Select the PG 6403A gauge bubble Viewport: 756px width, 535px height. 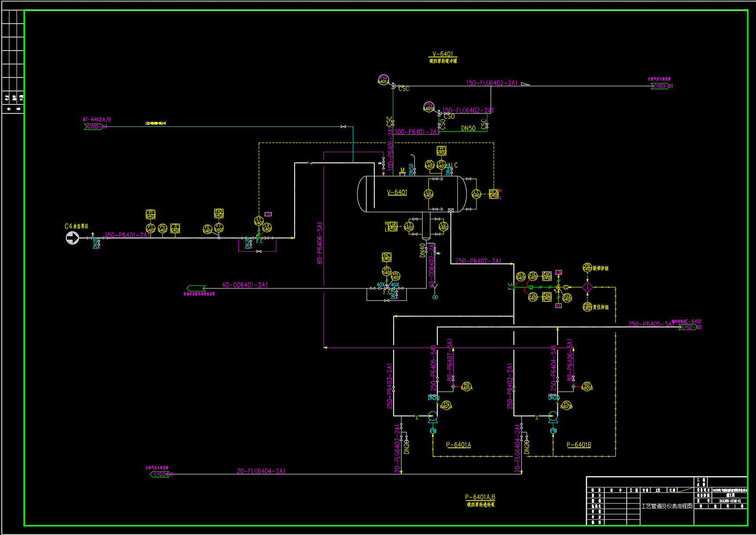click(x=446, y=405)
